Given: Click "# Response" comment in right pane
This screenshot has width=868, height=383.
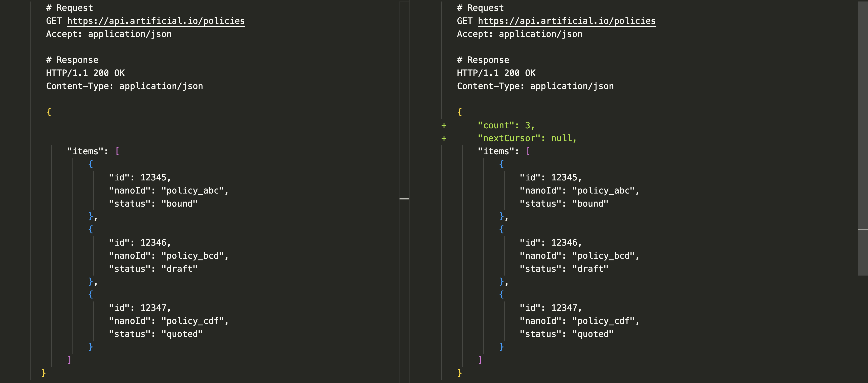Looking at the screenshot, I should coord(483,60).
